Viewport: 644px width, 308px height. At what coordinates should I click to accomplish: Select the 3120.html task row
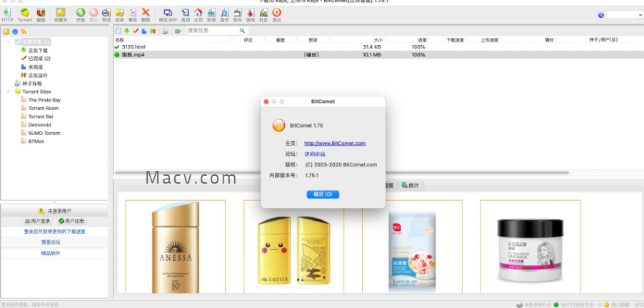(x=378, y=47)
